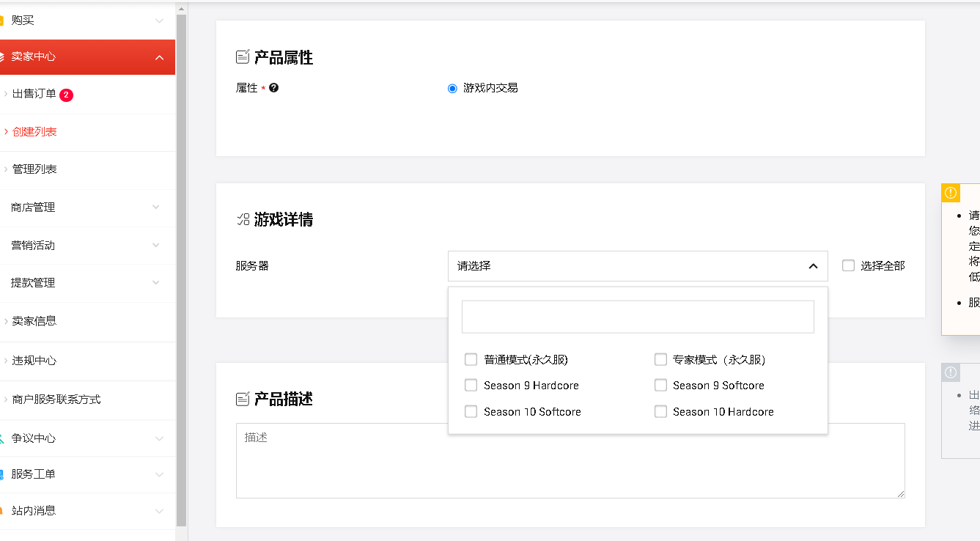Enable the Season 10 Softcore checkbox
The height and width of the screenshot is (541, 980).
pos(471,412)
